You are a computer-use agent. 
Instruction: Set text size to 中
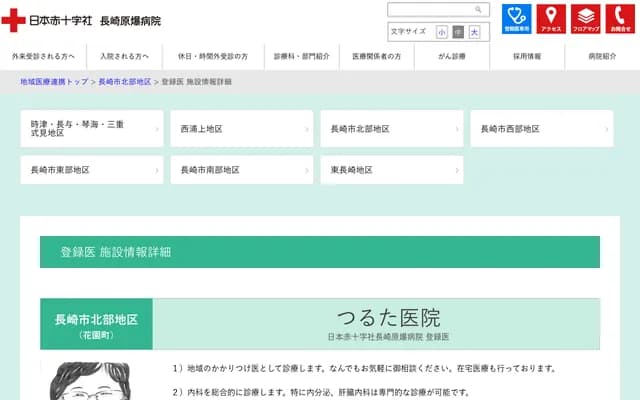point(458,32)
